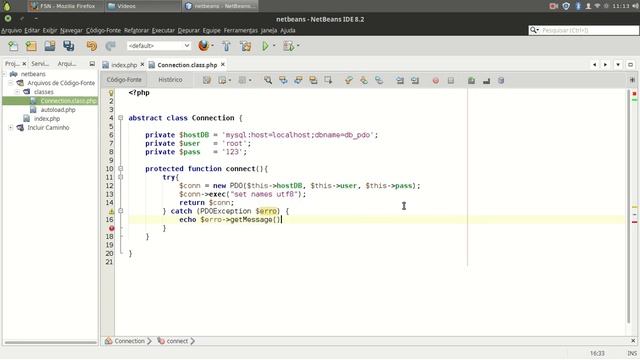Switch to the Serviços panel tab
The height and width of the screenshot is (360, 640).
pyautogui.click(x=40, y=64)
